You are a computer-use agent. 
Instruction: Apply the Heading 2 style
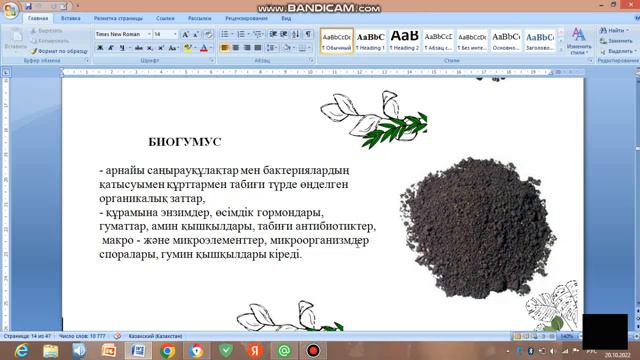(x=404, y=41)
